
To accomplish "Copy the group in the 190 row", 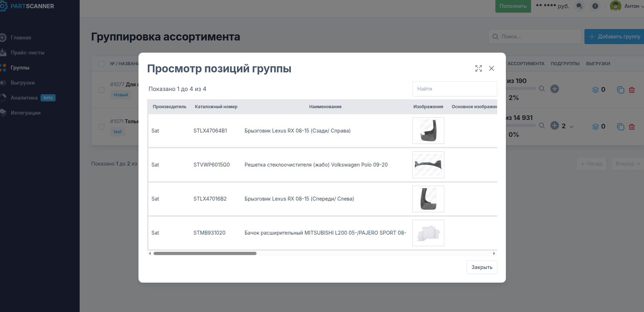I will click(621, 90).
